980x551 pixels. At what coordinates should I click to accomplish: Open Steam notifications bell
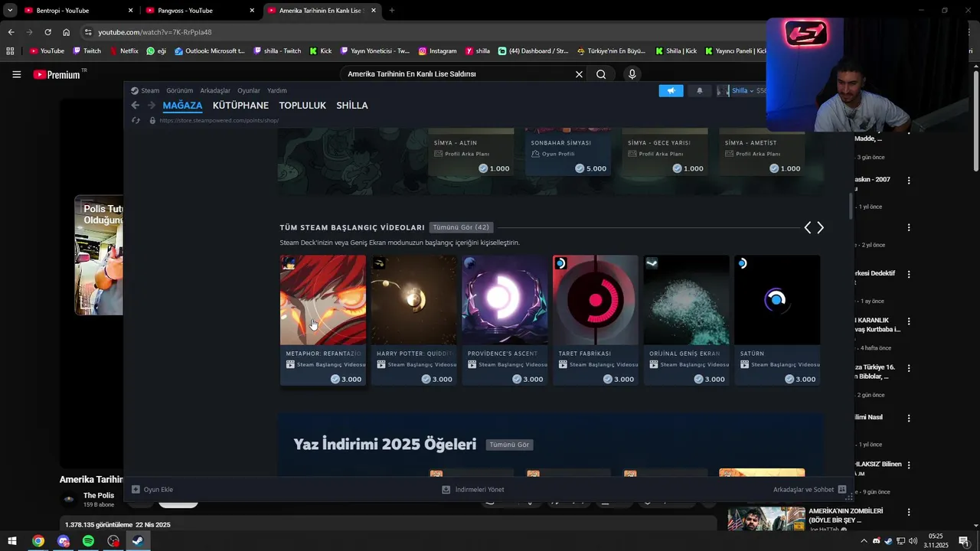pyautogui.click(x=699, y=90)
